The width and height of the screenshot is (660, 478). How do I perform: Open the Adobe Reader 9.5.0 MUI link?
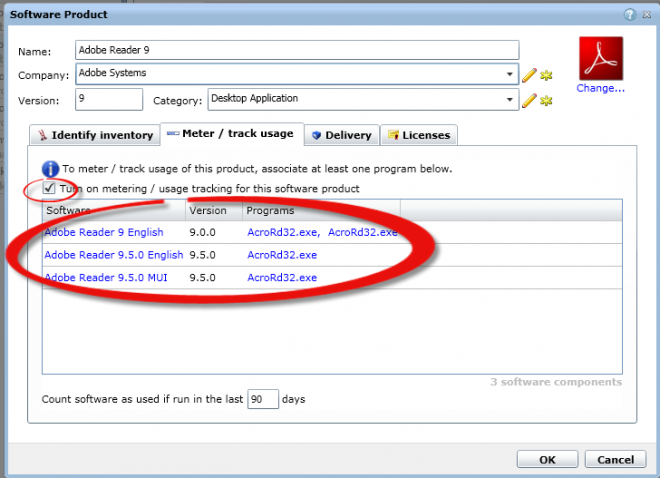tap(106, 278)
